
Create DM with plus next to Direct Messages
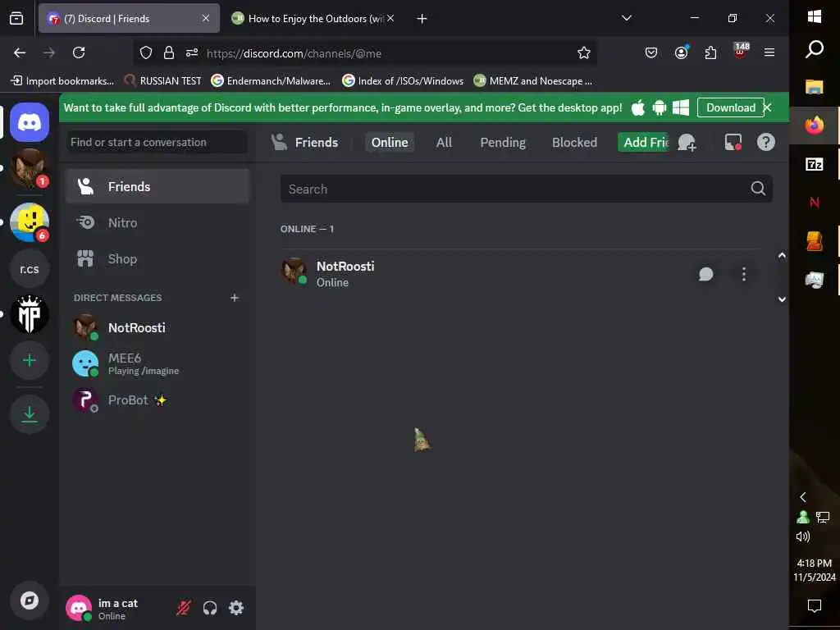(234, 298)
